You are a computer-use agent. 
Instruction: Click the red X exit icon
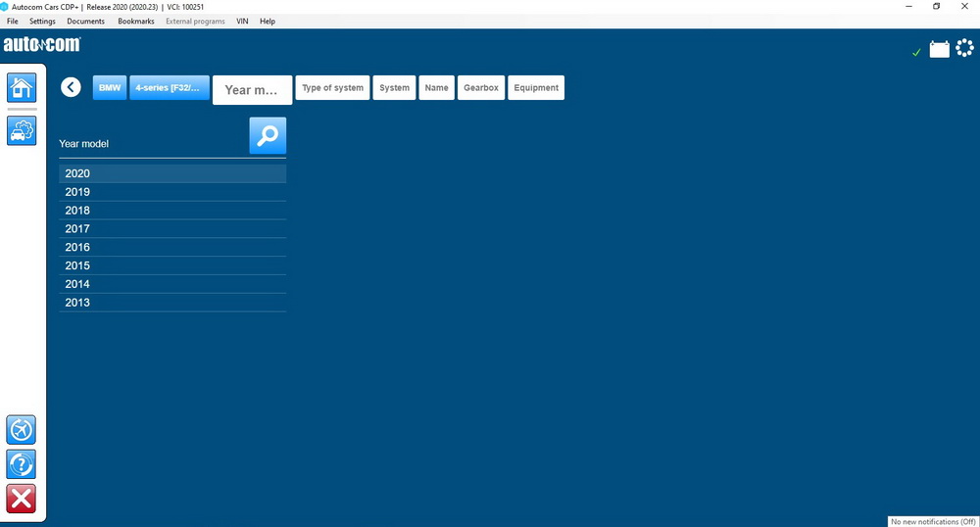point(21,499)
